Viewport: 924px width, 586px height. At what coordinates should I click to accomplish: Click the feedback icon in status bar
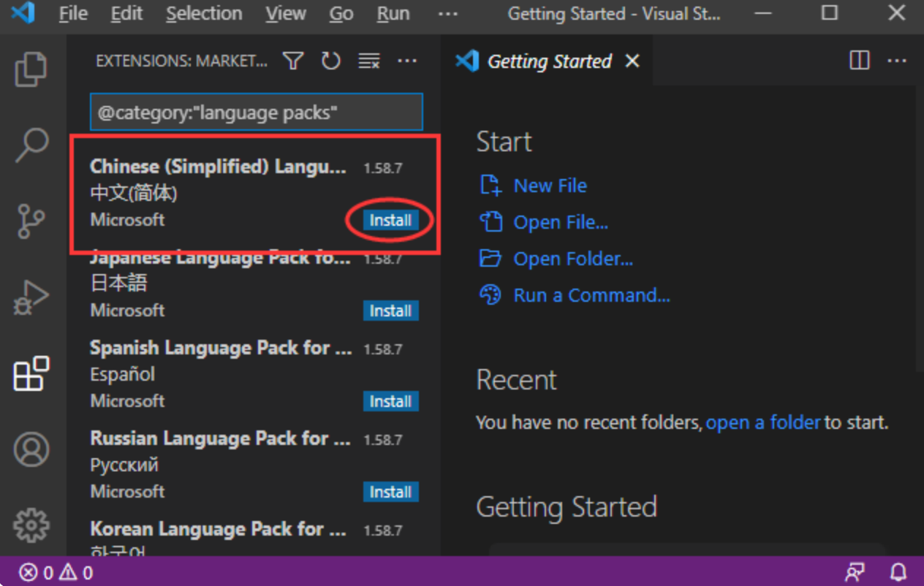point(855,572)
